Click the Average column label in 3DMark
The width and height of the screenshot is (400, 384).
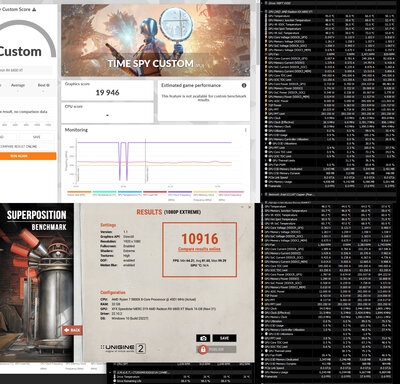click(x=18, y=85)
